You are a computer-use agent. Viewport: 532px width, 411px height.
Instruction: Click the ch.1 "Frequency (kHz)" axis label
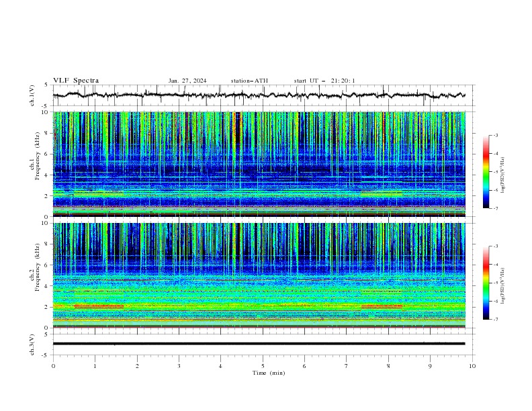[37, 156]
